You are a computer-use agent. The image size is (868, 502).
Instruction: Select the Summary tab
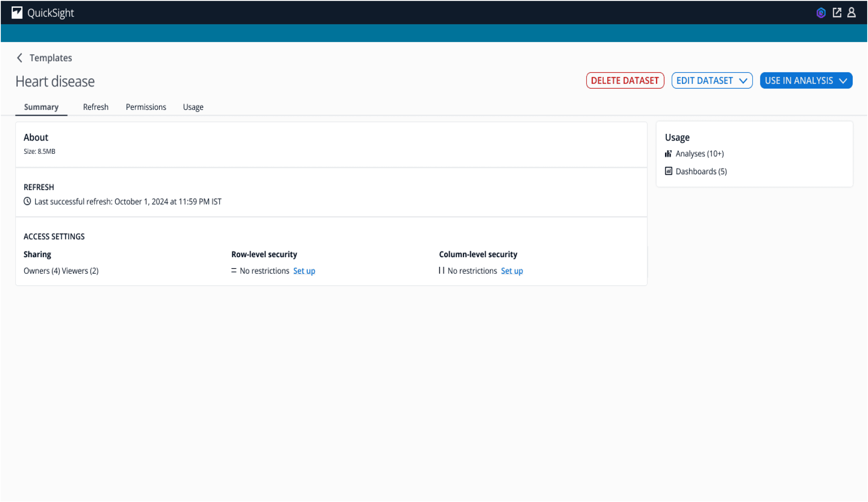(41, 107)
